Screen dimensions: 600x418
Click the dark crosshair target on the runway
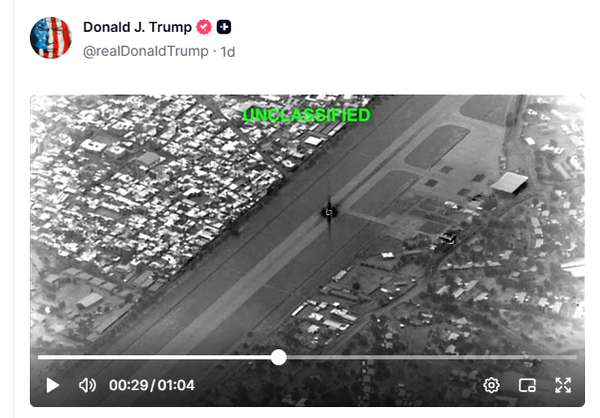coord(329,212)
